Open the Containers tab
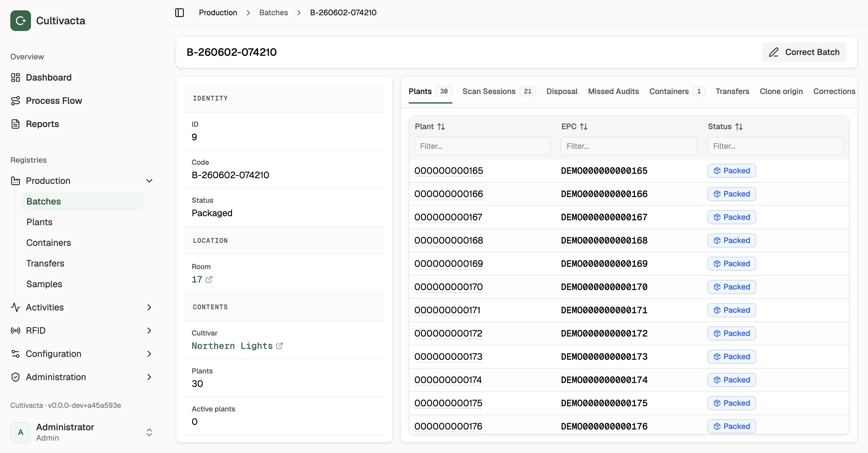This screenshot has height=453, width=868. 677,91
